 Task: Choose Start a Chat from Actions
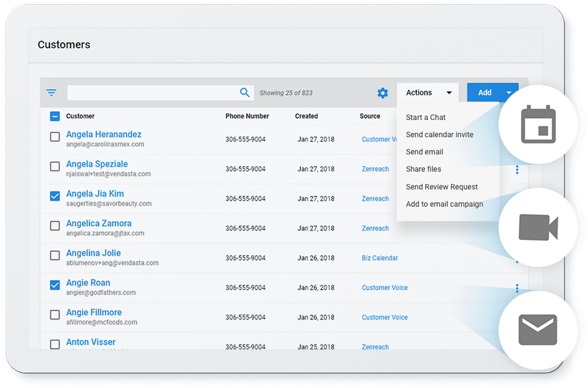point(426,118)
